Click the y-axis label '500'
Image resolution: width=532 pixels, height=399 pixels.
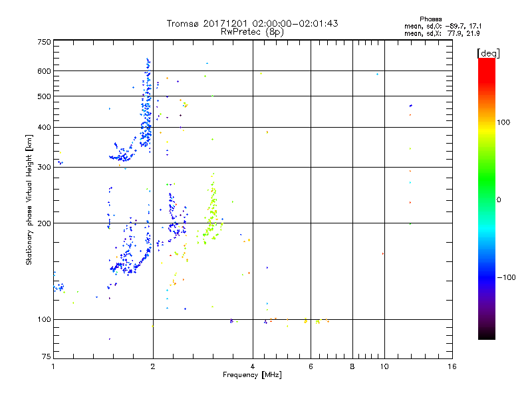[x=44, y=96]
